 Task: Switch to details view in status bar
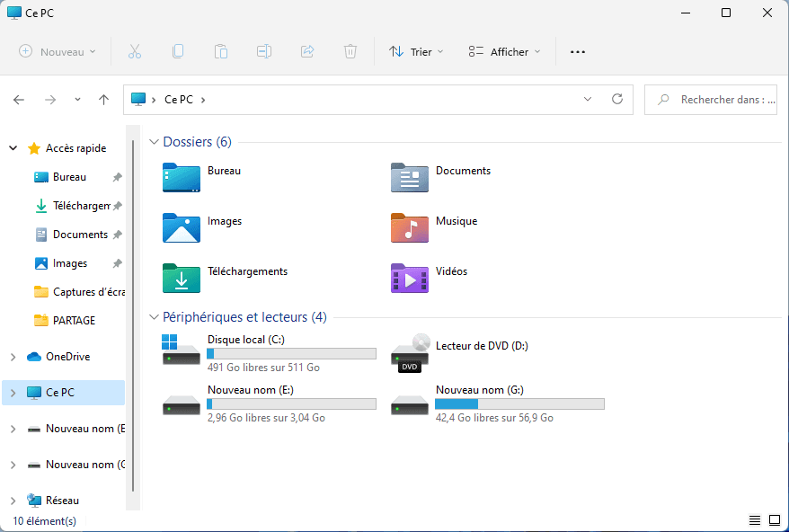755,520
